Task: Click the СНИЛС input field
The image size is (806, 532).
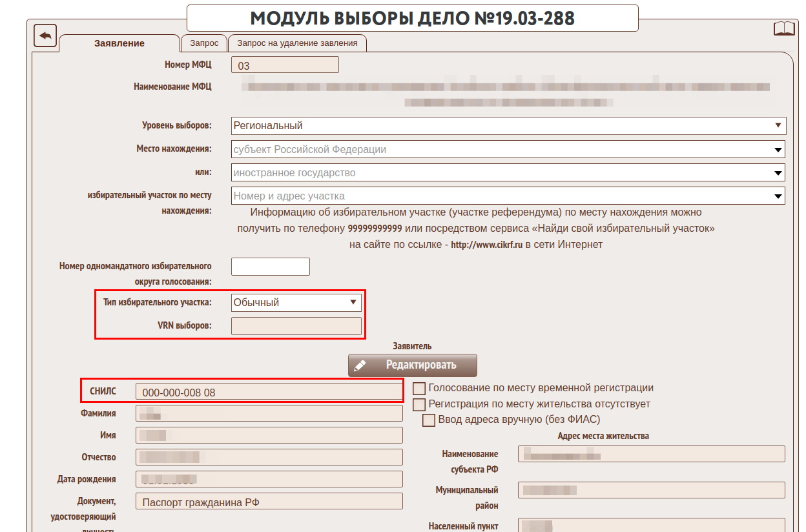Action: [269, 393]
